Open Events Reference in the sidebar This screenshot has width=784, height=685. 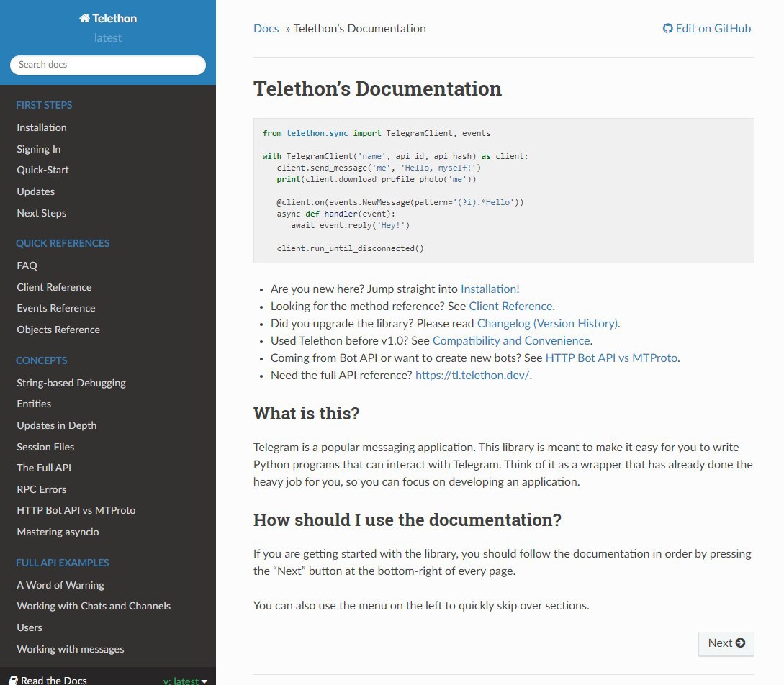click(x=56, y=308)
